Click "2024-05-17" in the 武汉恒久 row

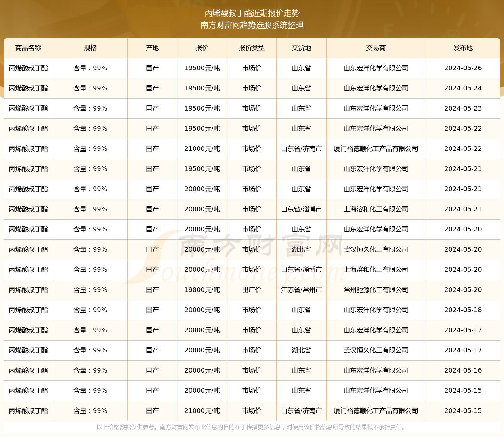point(463,350)
